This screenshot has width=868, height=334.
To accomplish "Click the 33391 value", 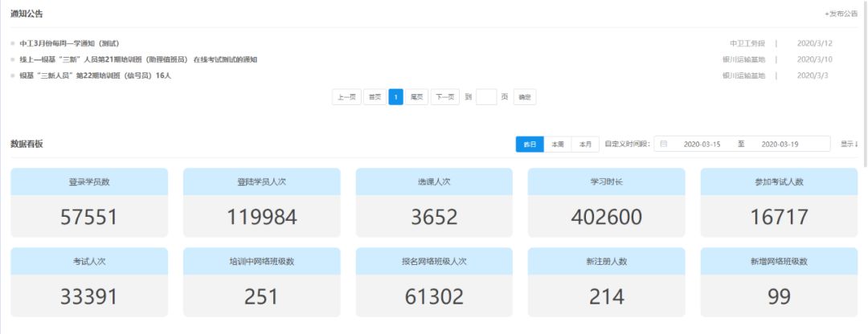I will pyautogui.click(x=89, y=297).
